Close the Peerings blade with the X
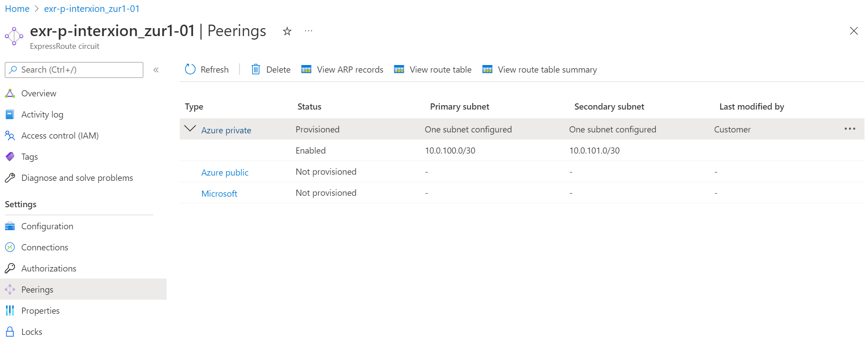The height and width of the screenshot is (341, 868). point(853,31)
